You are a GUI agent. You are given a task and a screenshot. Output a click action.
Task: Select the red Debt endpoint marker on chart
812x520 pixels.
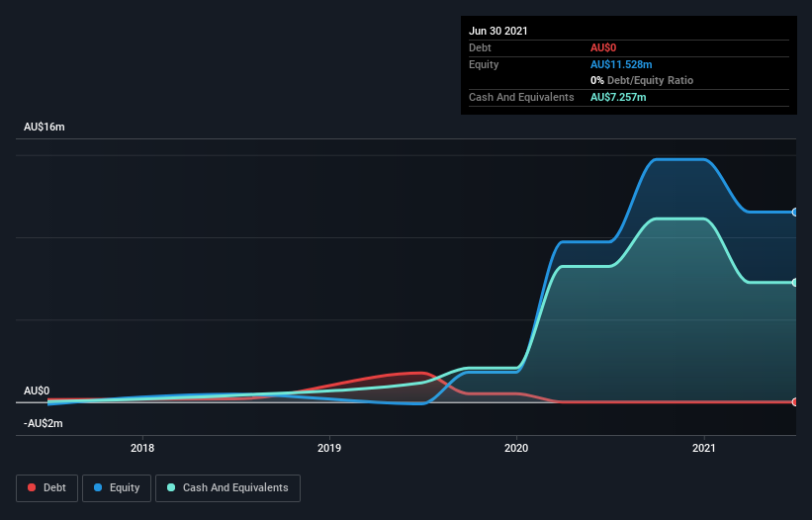click(795, 402)
